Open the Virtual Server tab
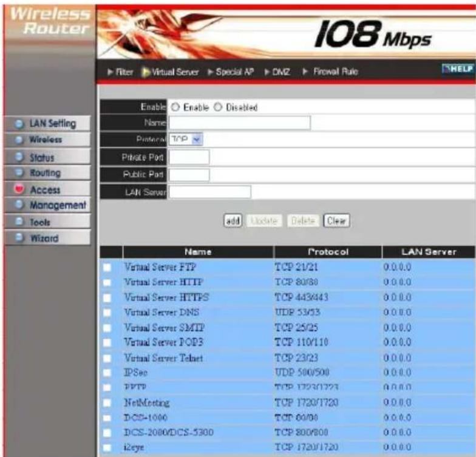The image size is (476, 457). click(x=175, y=72)
